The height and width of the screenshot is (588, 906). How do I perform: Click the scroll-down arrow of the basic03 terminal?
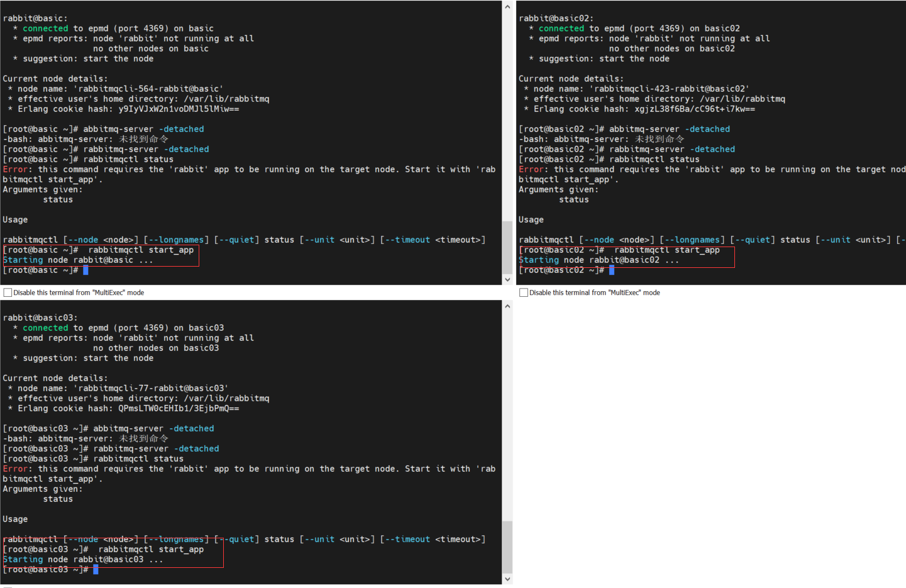(x=507, y=579)
